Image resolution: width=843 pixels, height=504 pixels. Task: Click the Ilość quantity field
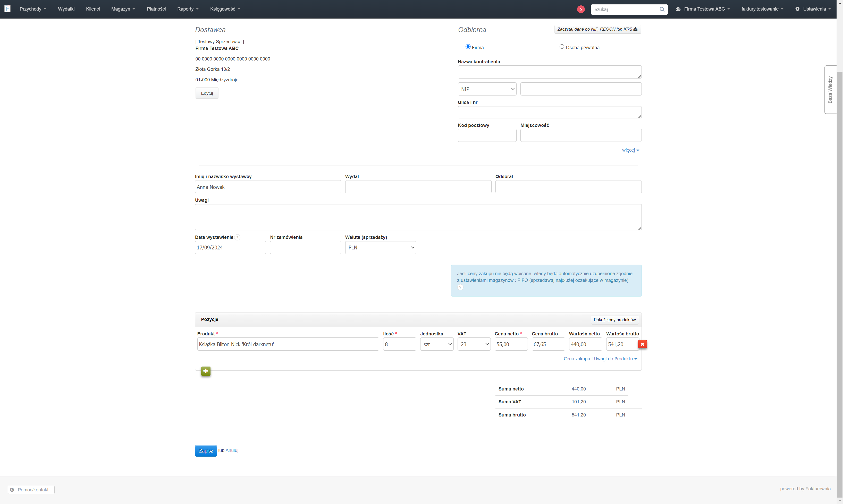(x=399, y=344)
